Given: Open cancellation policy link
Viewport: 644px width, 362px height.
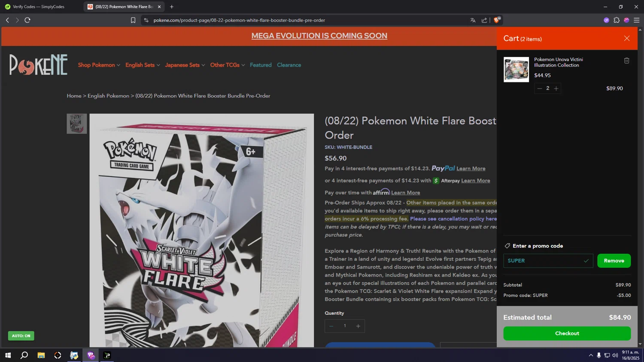Looking at the screenshot, I should pos(453,219).
